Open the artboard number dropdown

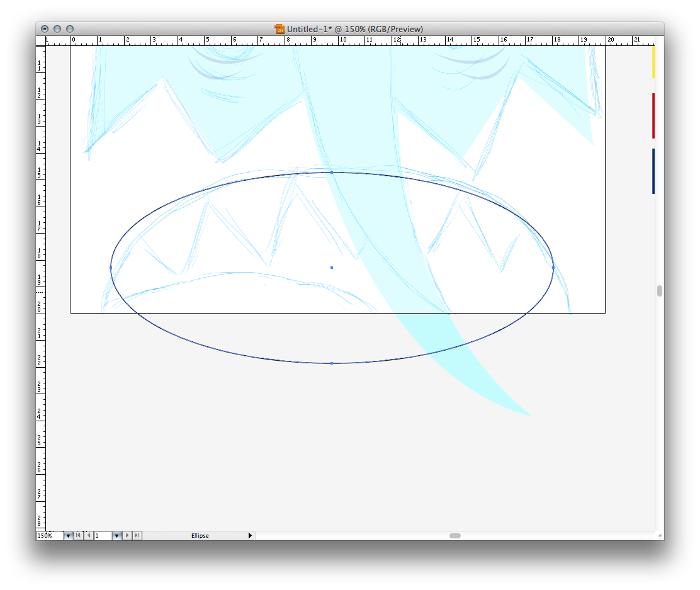(116, 536)
